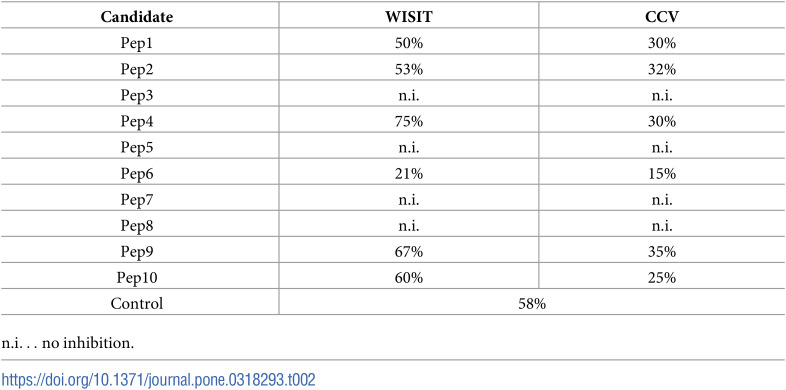Click the Pep4 WISIT value 75%
786x390 pixels.
(x=409, y=121)
